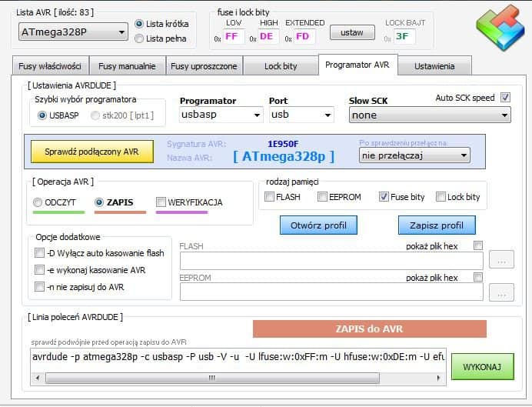This screenshot has height=407, width=532.
Task: Click the green WYKONAJ button
Action: click(483, 366)
